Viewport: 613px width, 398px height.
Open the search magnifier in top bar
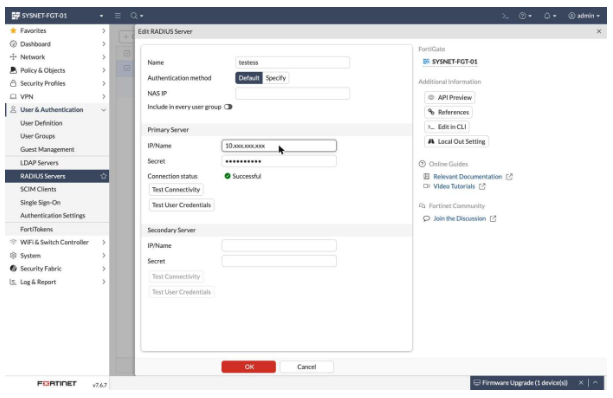[136, 16]
